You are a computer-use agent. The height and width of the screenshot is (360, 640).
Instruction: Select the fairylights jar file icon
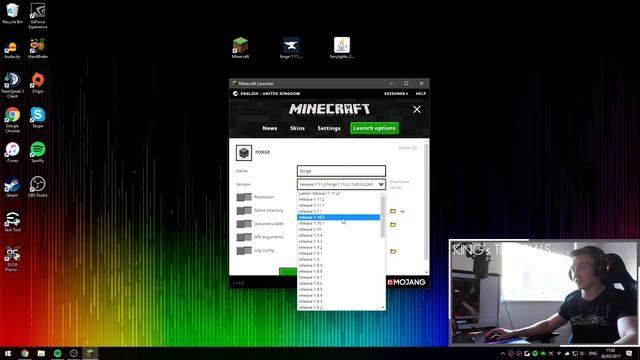pos(342,48)
